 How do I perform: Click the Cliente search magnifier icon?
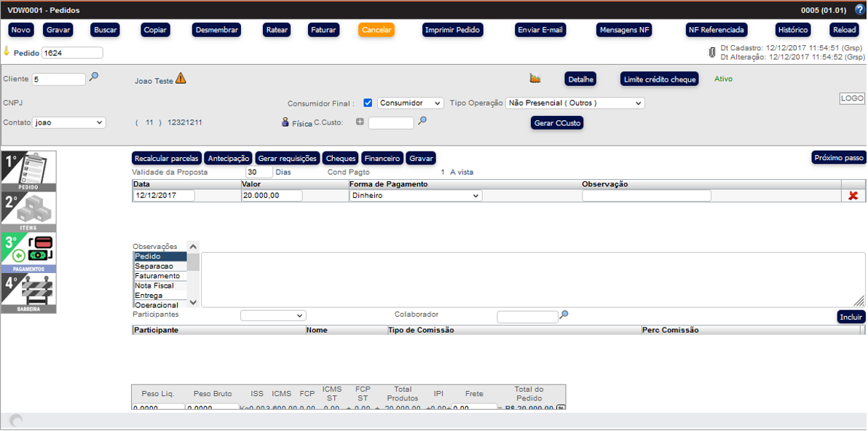[x=93, y=77]
